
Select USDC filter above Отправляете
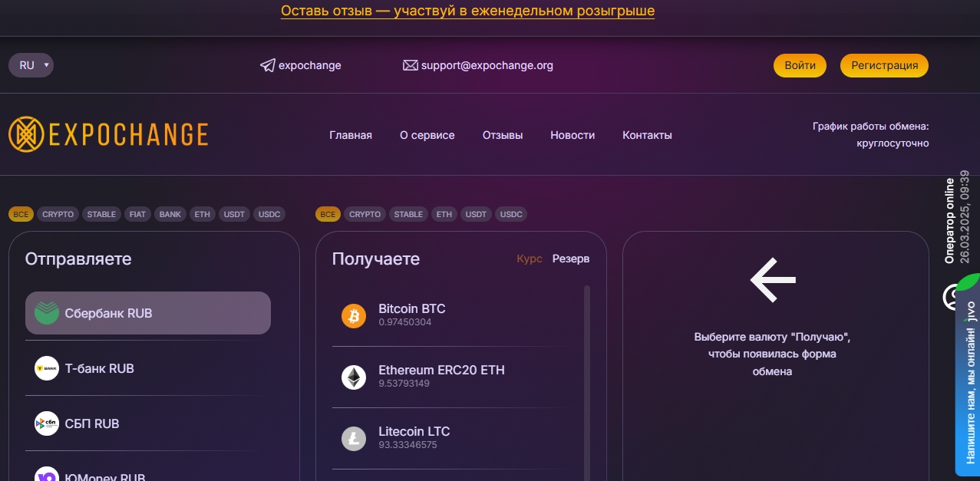click(269, 214)
